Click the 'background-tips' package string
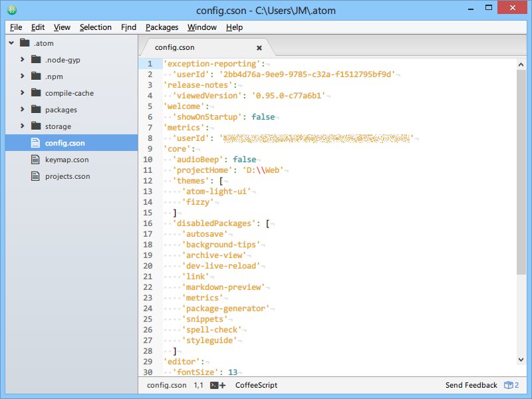The image size is (532, 399). [x=221, y=245]
